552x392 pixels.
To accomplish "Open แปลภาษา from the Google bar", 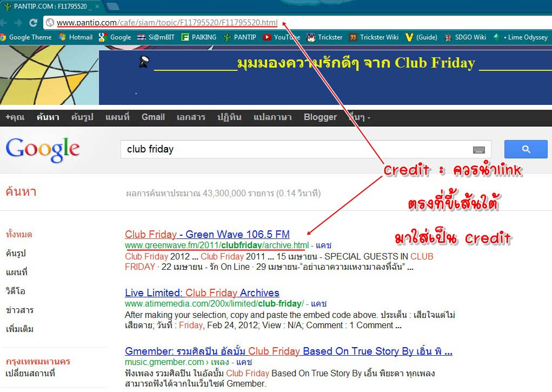I will click(x=272, y=117).
